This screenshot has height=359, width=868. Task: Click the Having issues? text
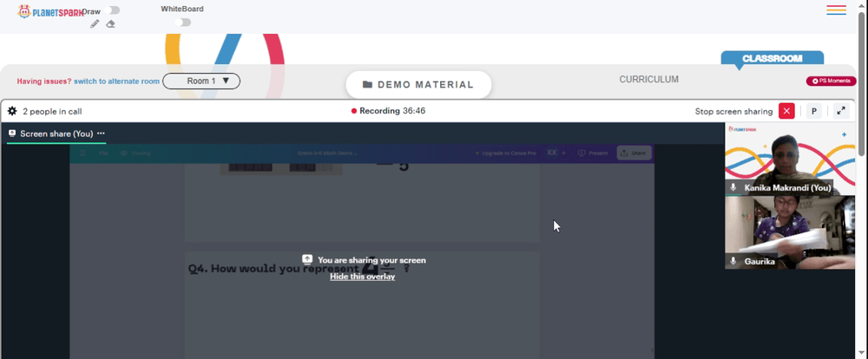(43, 82)
